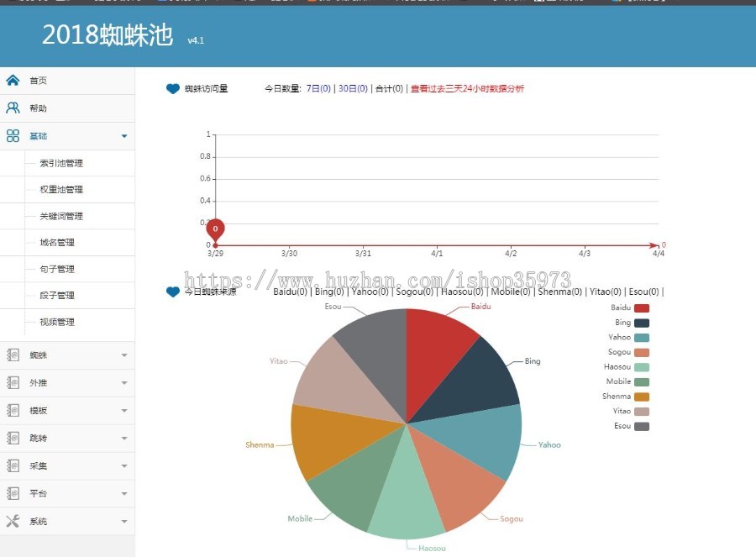Screen dimensions: 756x557
Task: Toggle the Bing series in the chart legend
Action: tap(630, 323)
